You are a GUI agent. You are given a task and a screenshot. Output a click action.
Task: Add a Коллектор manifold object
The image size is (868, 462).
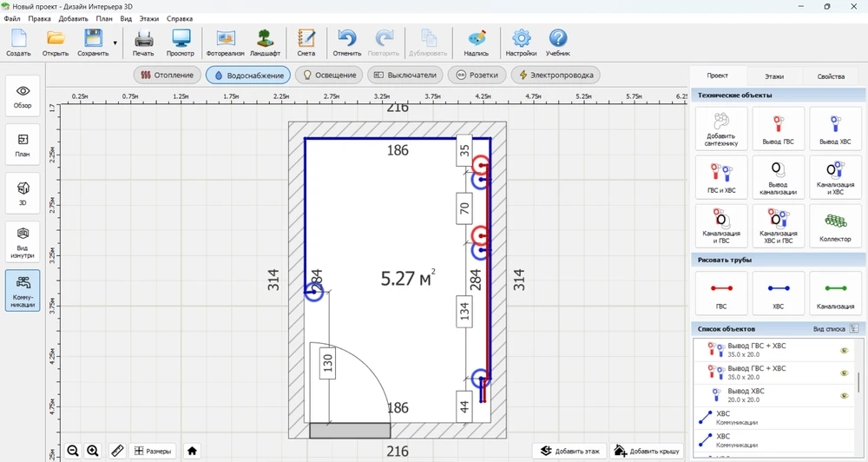point(835,226)
